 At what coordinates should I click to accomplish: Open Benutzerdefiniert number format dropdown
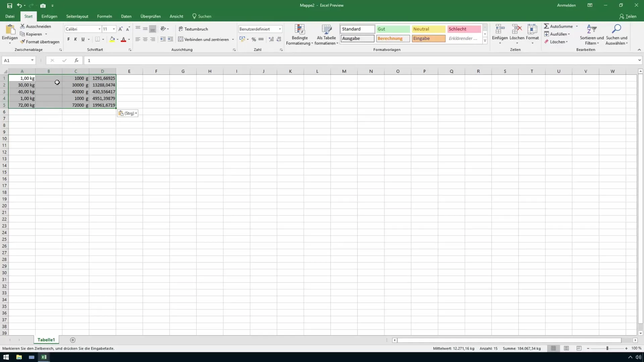pos(280,29)
